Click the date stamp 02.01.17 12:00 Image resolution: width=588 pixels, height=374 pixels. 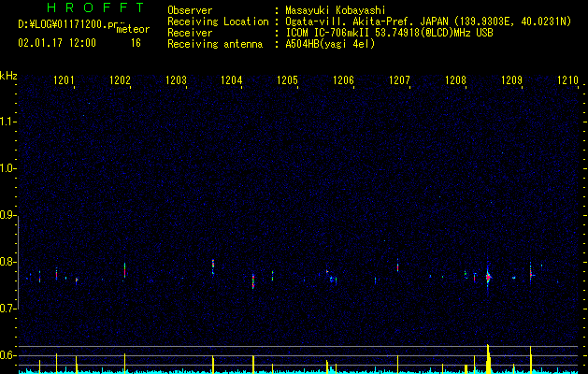[x=57, y=43]
